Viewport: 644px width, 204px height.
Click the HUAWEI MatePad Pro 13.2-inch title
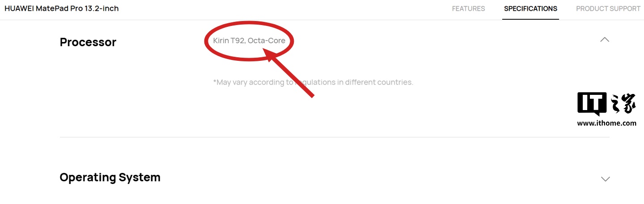coord(62,8)
